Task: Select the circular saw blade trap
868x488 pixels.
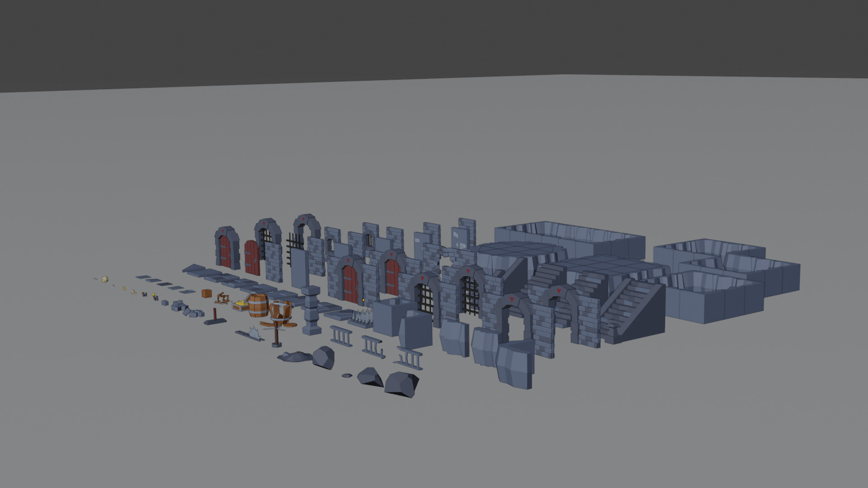Action: (251, 334)
